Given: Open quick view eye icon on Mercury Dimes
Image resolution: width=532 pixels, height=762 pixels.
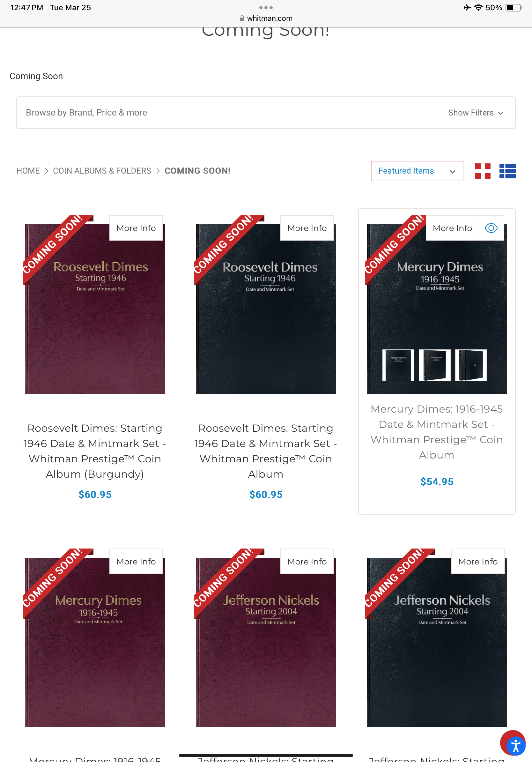Looking at the screenshot, I should (491, 228).
